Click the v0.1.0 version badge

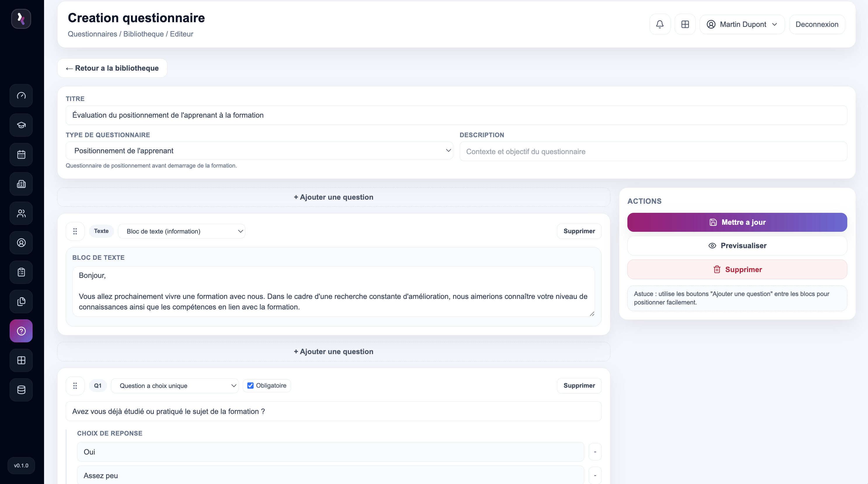21,465
